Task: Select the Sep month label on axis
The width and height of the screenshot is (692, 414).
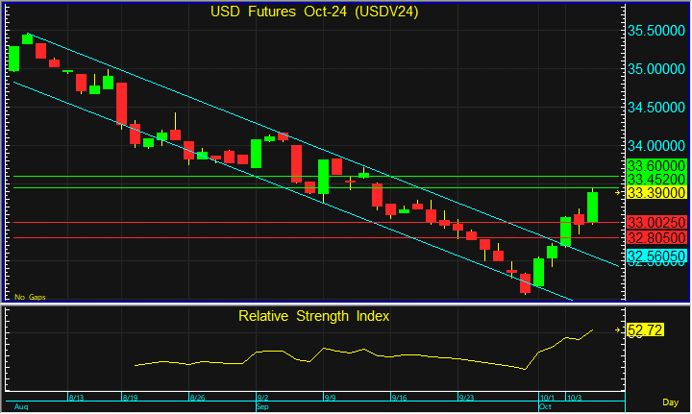Action: point(264,408)
